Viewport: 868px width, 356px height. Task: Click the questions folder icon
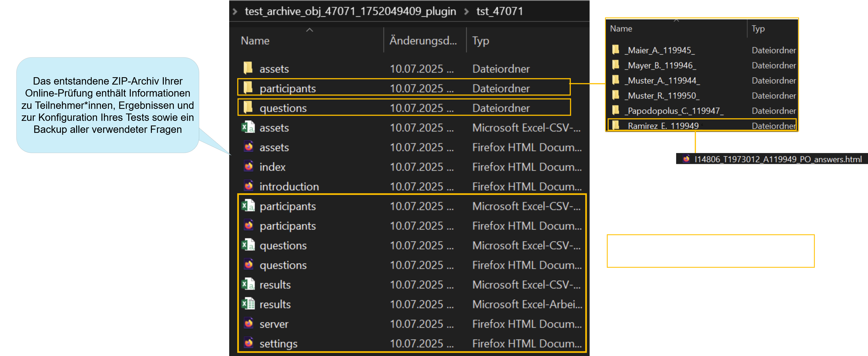[248, 107]
